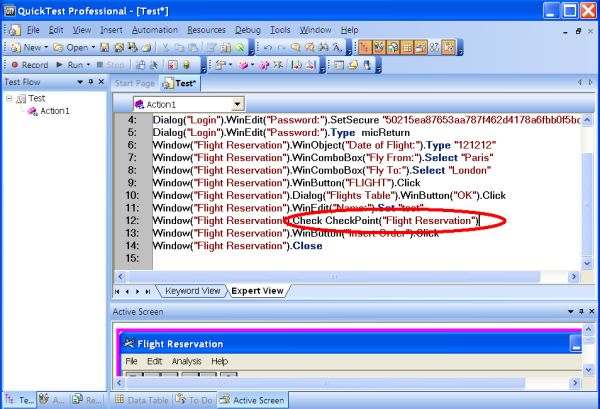Click the Cut scissors icon
The image size is (600, 409).
(166, 47)
